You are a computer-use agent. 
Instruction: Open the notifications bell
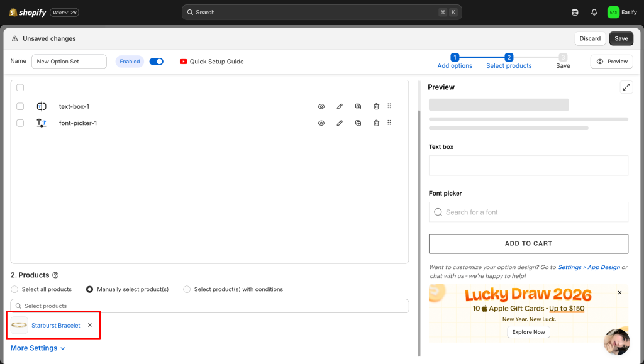(x=594, y=12)
